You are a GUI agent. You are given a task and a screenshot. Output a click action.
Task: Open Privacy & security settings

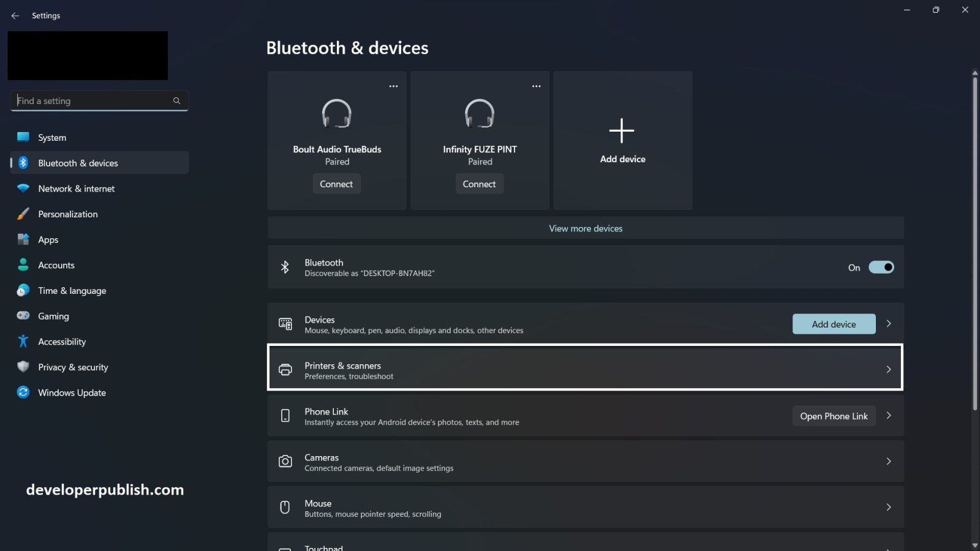tap(99, 367)
